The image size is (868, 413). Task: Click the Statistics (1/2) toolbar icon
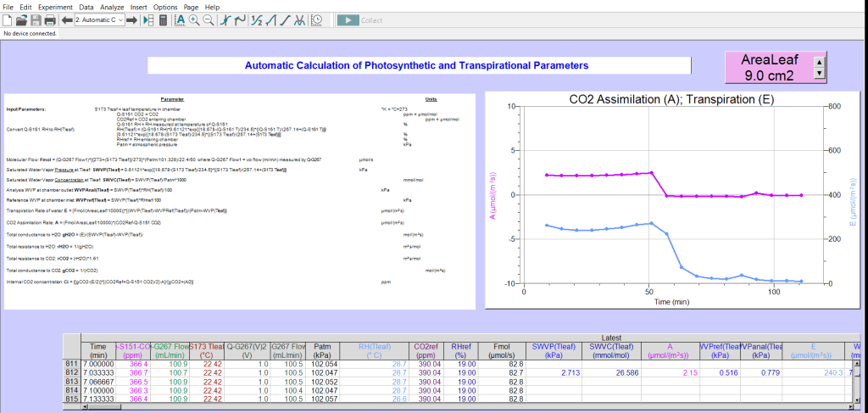click(256, 20)
